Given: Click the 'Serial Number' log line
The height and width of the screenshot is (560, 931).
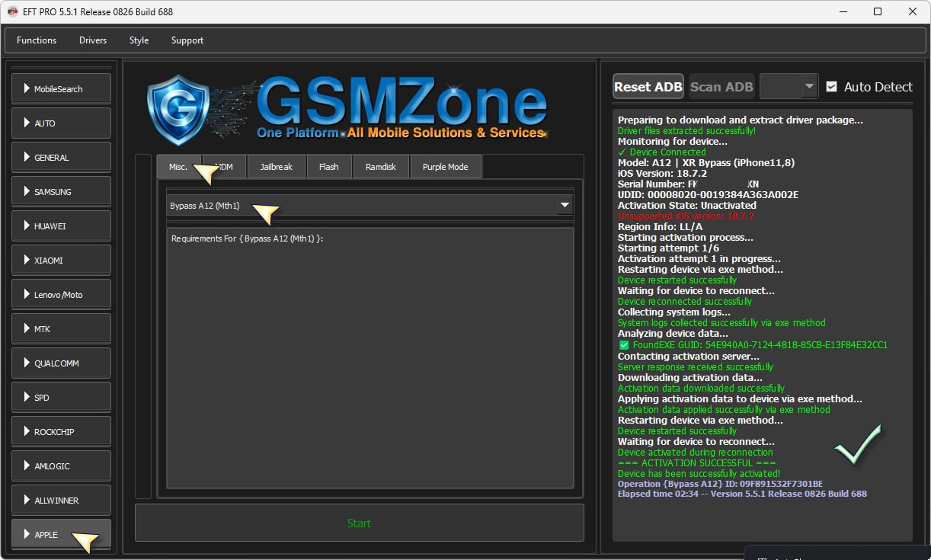Looking at the screenshot, I should click(689, 184).
